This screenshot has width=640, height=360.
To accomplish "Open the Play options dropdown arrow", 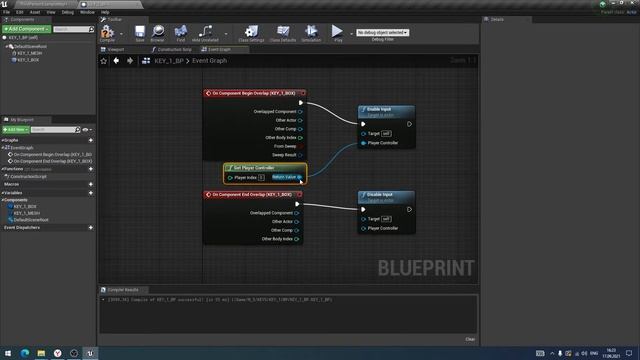I will 351,33.
